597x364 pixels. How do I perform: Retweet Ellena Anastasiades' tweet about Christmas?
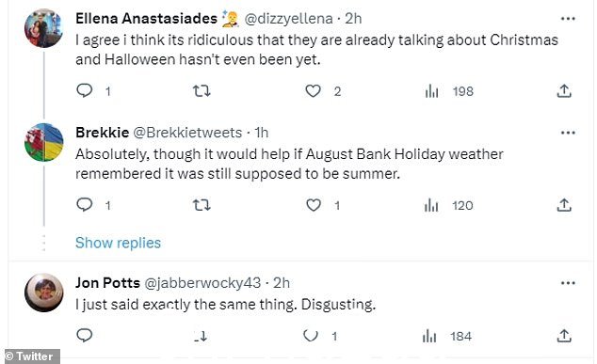coord(202,91)
